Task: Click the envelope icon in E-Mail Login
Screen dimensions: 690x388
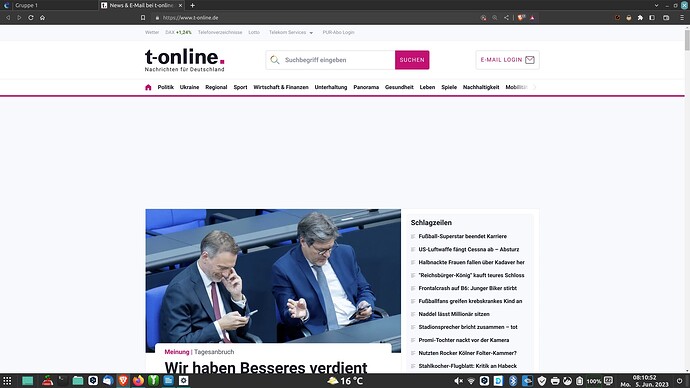Action: [x=530, y=60]
